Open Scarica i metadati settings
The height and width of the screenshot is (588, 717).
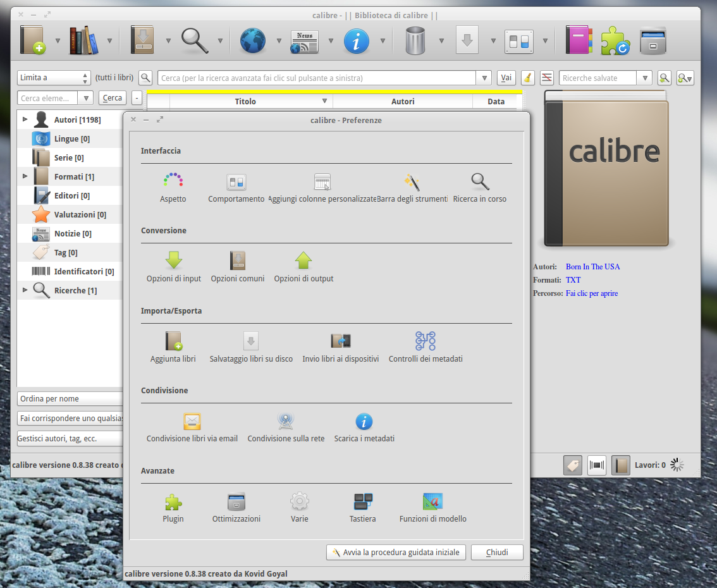pos(364,427)
